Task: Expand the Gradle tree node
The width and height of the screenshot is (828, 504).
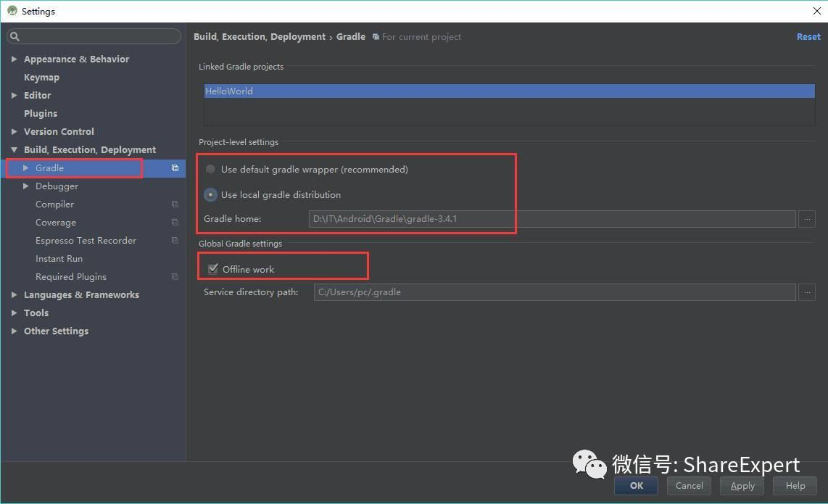Action: 25,168
